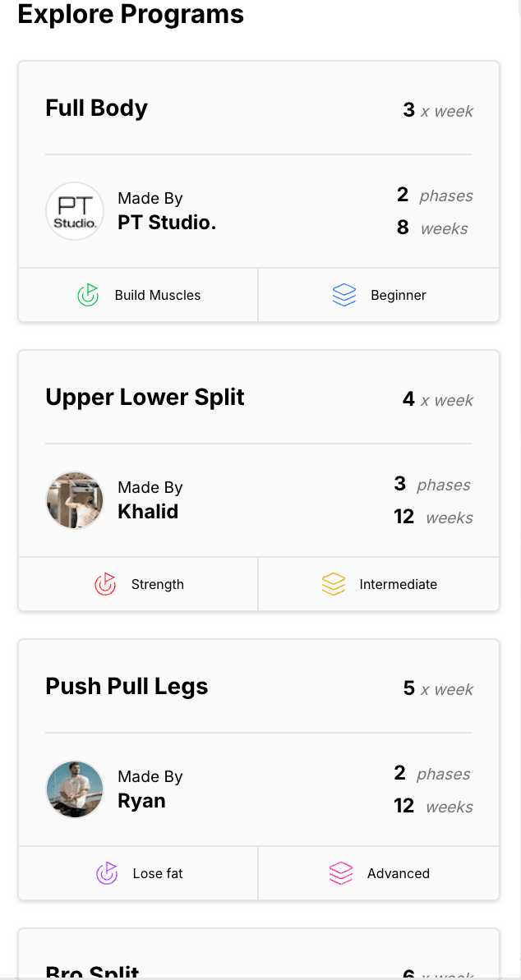Click the orange Intermediate level layers icon
This screenshot has height=980, width=521.
333,584
